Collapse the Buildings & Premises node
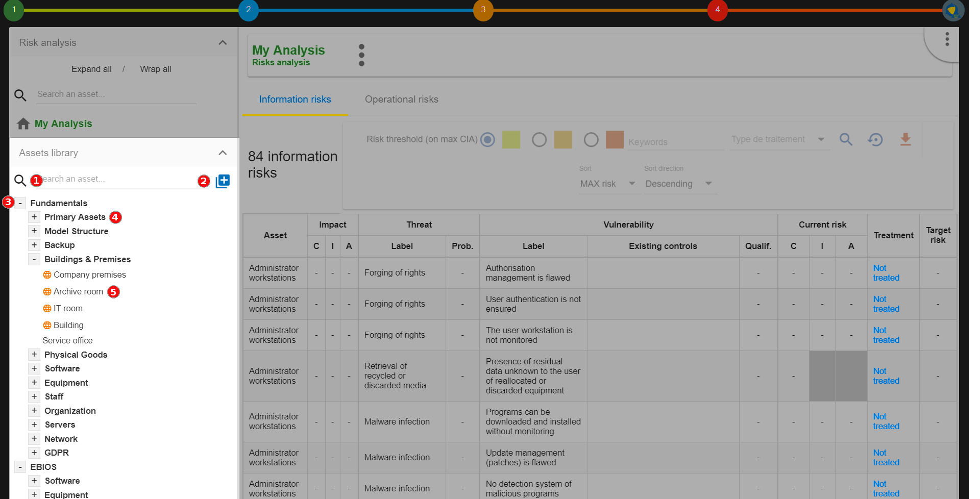The image size is (980, 499). [34, 259]
